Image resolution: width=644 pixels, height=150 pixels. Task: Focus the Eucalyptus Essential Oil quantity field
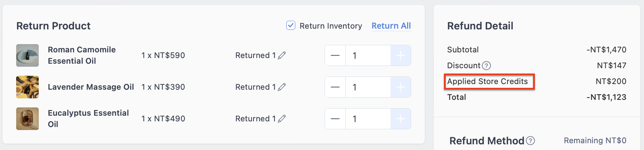point(368,119)
